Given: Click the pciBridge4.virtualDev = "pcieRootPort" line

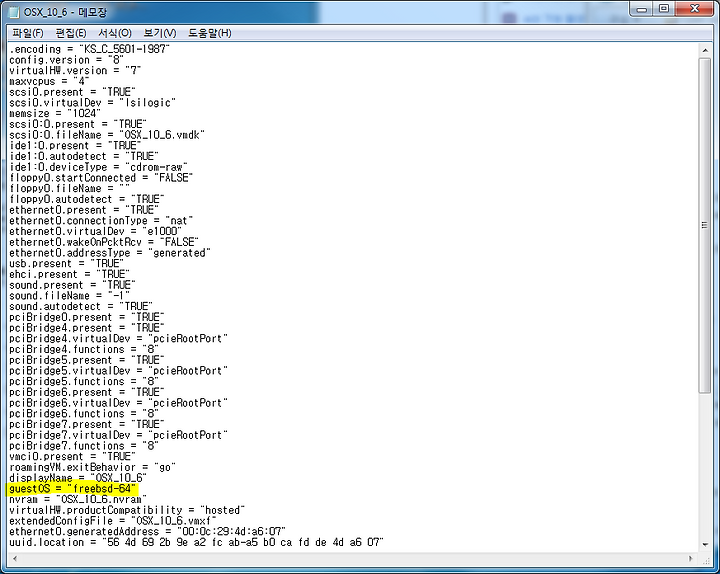Looking at the screenshot, I should 118,338.
